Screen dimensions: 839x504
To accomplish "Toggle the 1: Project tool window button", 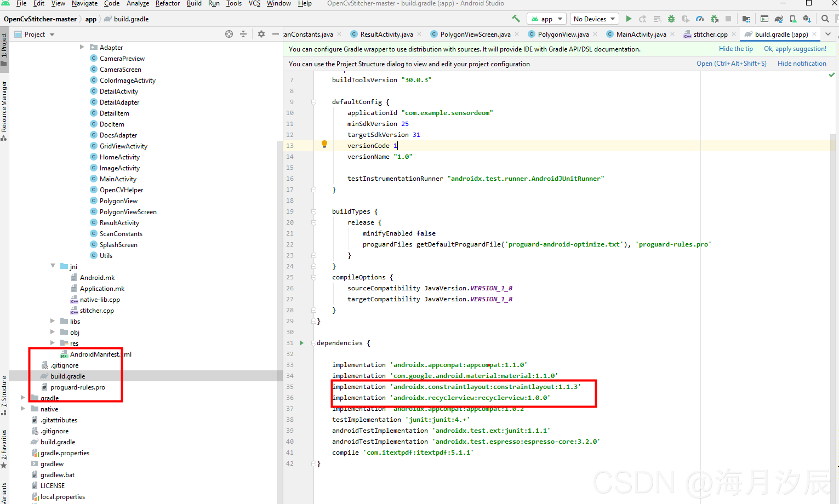I will tap(4, 50).
